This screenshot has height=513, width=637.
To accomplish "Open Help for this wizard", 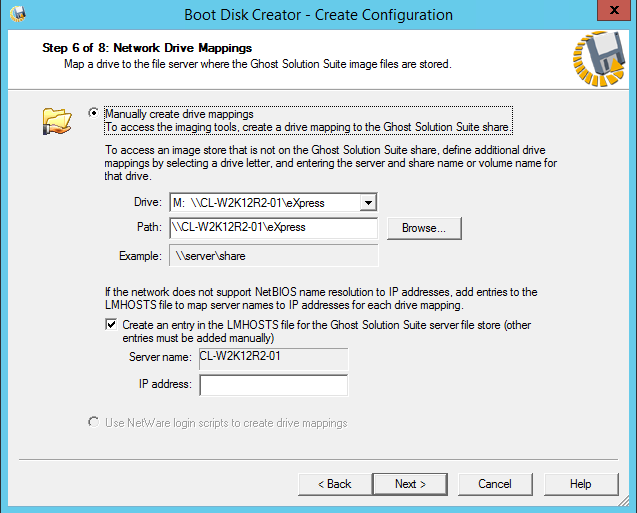I will pyautogui.click(x=581, y=484).
